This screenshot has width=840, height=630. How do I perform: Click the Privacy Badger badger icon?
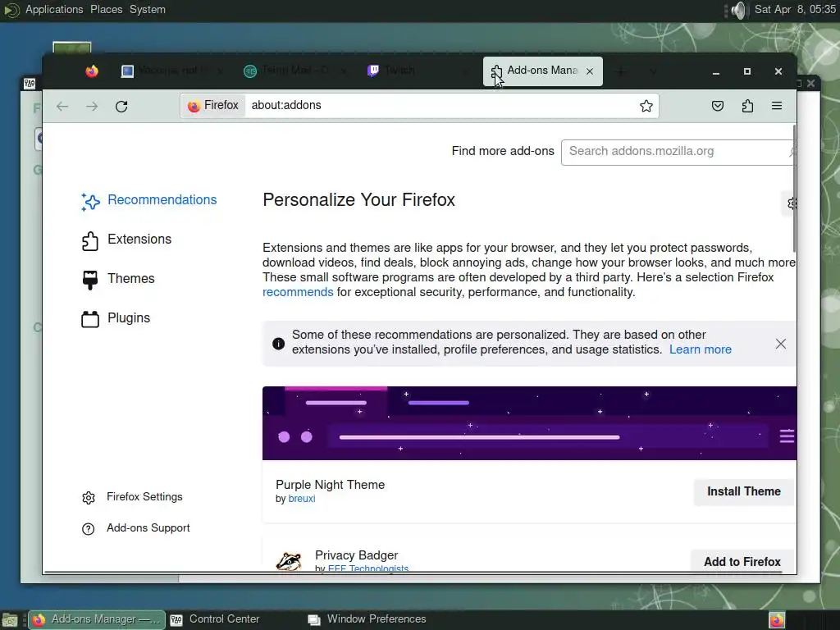pos(289,561)
